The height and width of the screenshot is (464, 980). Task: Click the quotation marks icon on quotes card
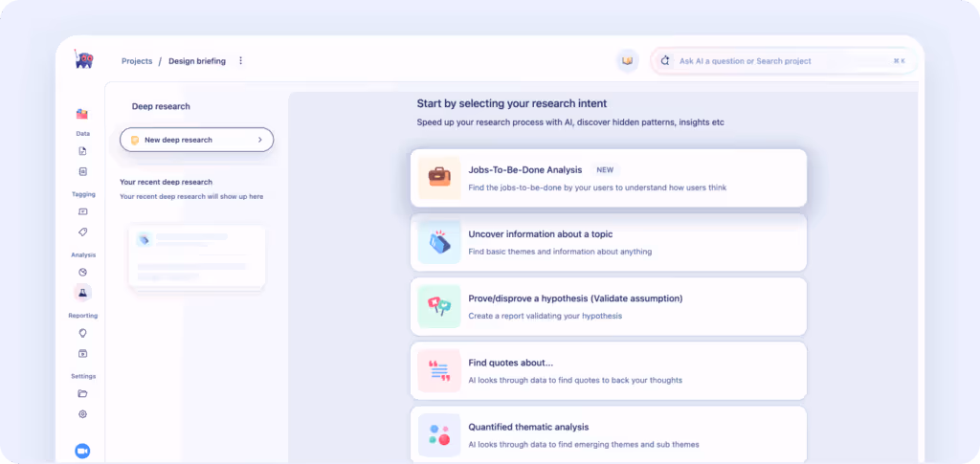(439, 371)
